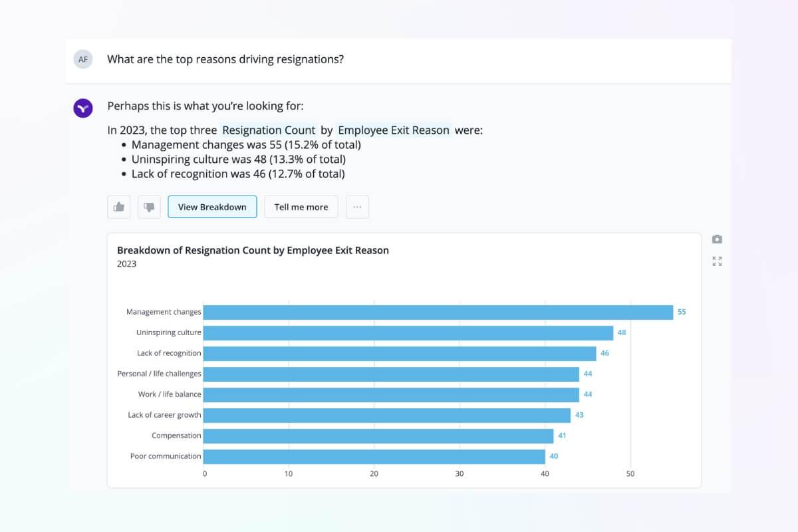Capture chart with the camera icon
This screenshot has height=532, width=798.
(717, 239)
